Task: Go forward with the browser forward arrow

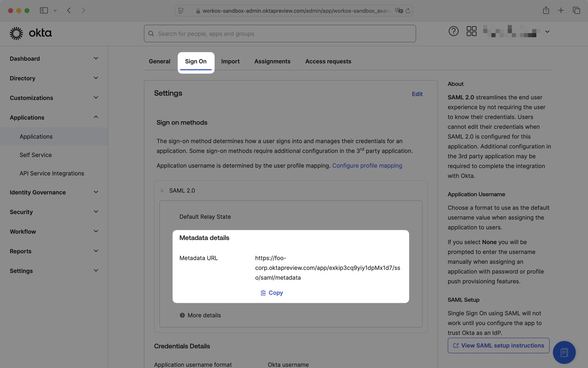Action: pyautogui.click(x=83, y=10)
